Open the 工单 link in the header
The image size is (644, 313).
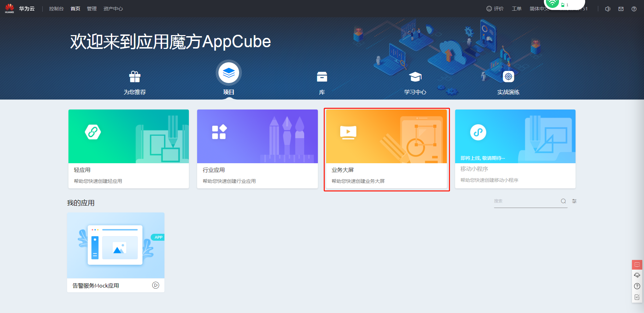tap(517, 9)
